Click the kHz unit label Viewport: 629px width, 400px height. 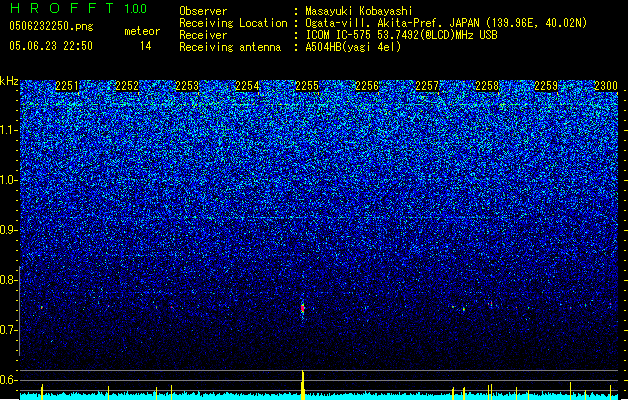click(9, 81)
